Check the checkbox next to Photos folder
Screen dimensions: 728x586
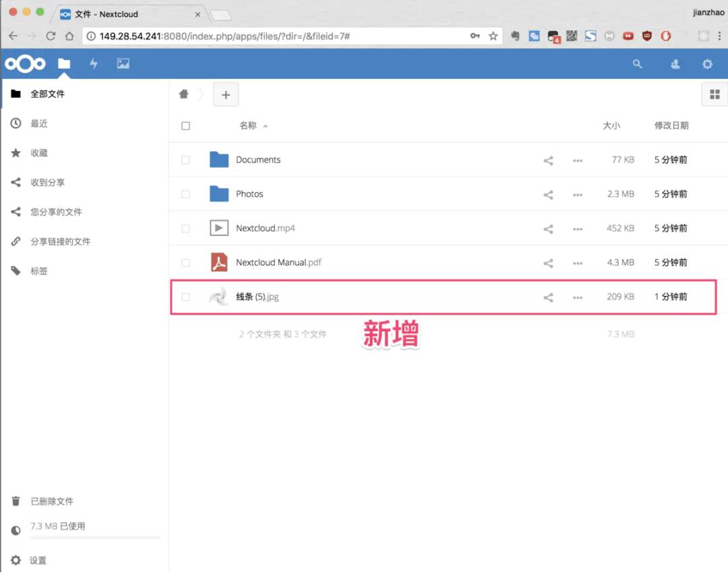185,194
